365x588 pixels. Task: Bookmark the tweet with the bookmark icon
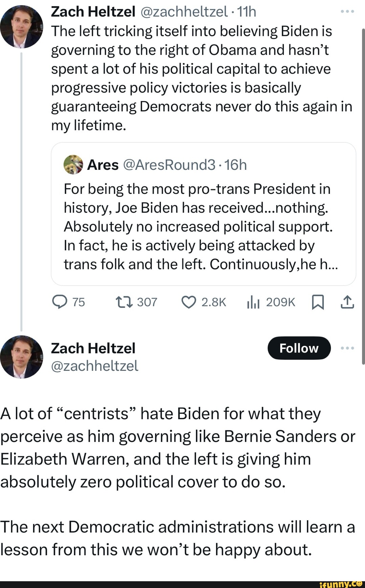pos(318,302)
